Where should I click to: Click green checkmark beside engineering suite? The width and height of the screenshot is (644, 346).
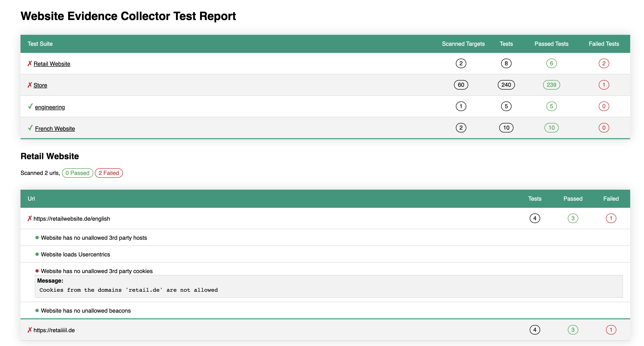point(30,107)
